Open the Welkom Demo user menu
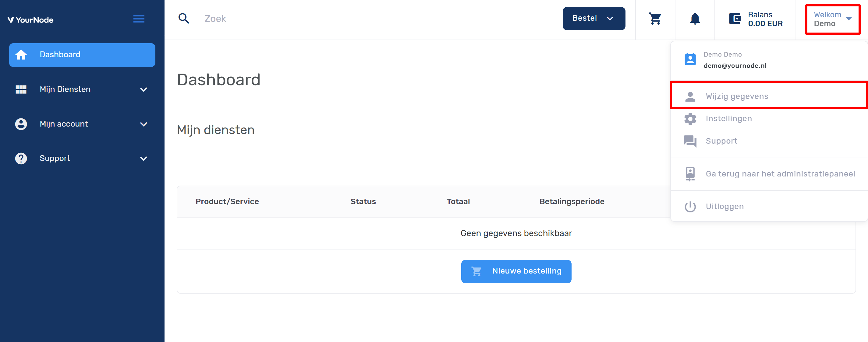868x342 pixels. pos(833,19)
